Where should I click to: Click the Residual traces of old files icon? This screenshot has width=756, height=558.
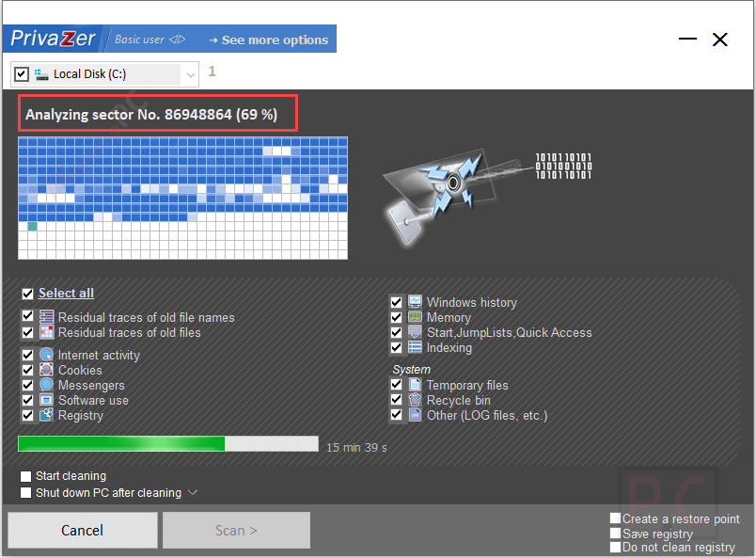point(46,332)
